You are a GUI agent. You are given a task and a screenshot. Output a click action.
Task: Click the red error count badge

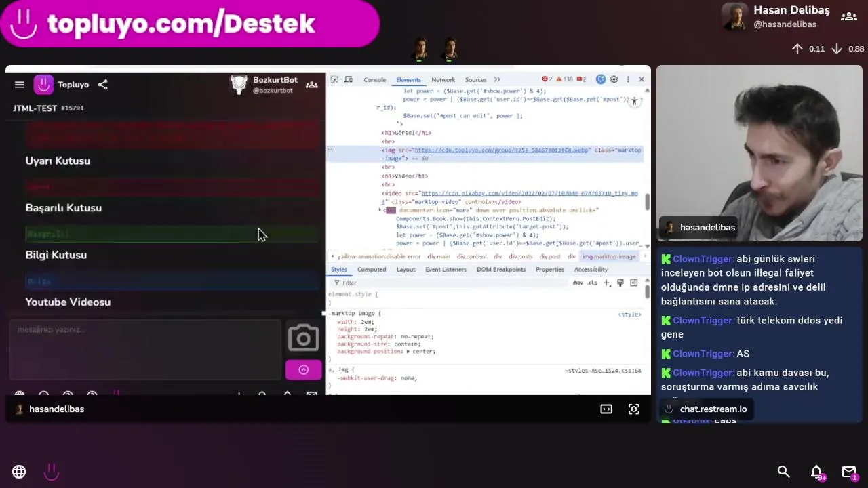coord(547,79)
